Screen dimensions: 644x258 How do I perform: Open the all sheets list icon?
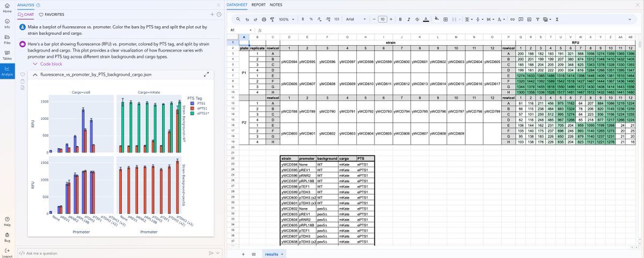pos(253,253)
